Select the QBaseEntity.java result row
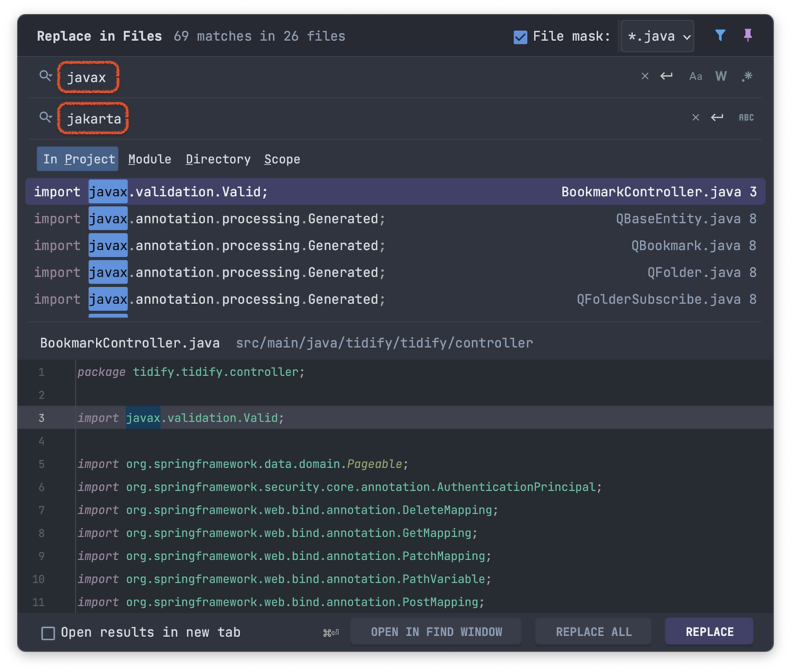The image size is (791, 672). (x=395, y=219)
